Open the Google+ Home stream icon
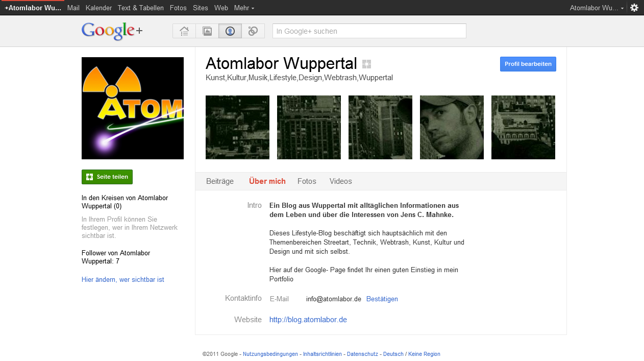Image resolution: width=644 pixels, height=361 pixels. [184, 31]
